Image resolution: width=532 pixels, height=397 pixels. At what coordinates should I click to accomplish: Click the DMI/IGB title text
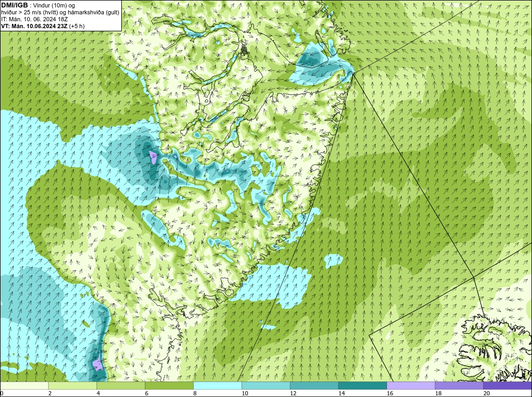pyautogui.click(x=14, y=5)
